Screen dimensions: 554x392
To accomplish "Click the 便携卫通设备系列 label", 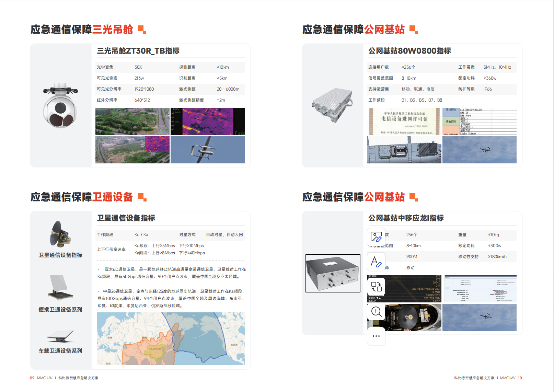I will tap(60, 310).
